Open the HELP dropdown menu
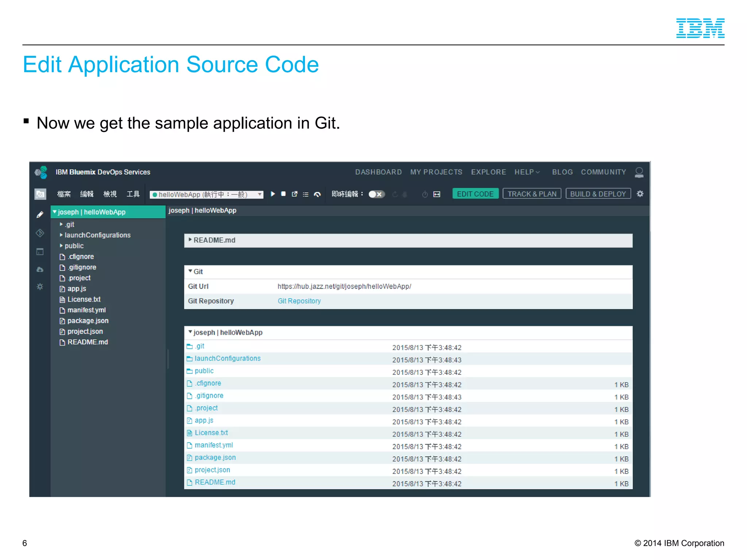This screenshot has width=747, height=560. pos(527,172)
